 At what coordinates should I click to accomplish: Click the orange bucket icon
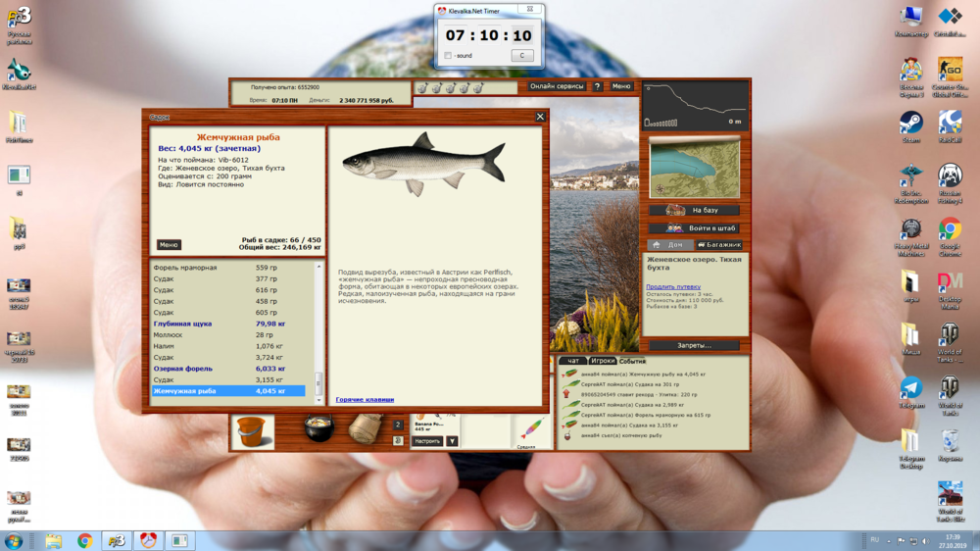tap(253, 430)
